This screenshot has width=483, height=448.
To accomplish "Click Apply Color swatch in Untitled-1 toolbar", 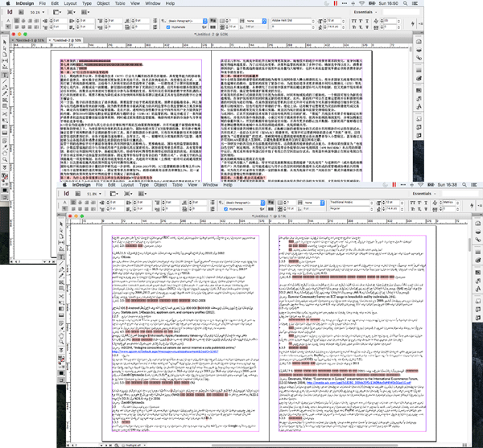I will pyautogui.click(x=61, y=373).
